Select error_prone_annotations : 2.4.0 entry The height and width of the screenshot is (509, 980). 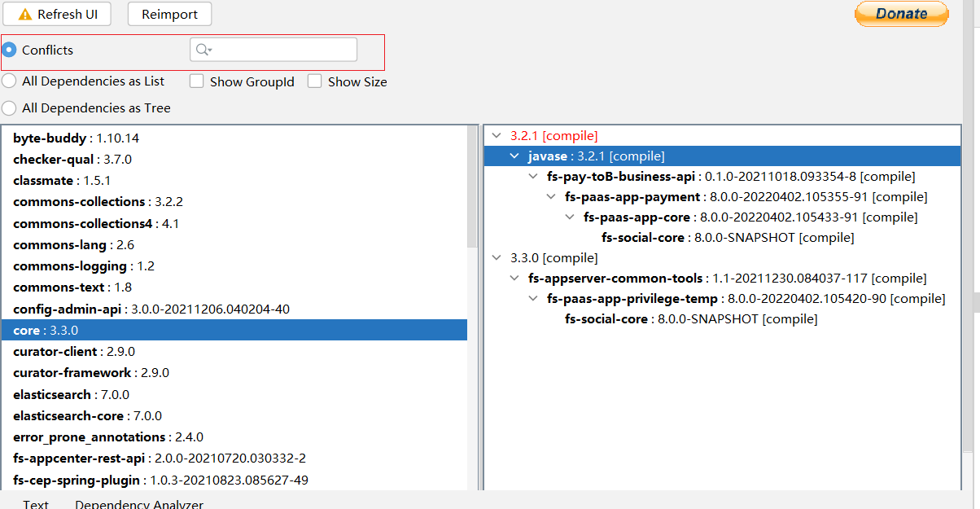coord(234,437)
